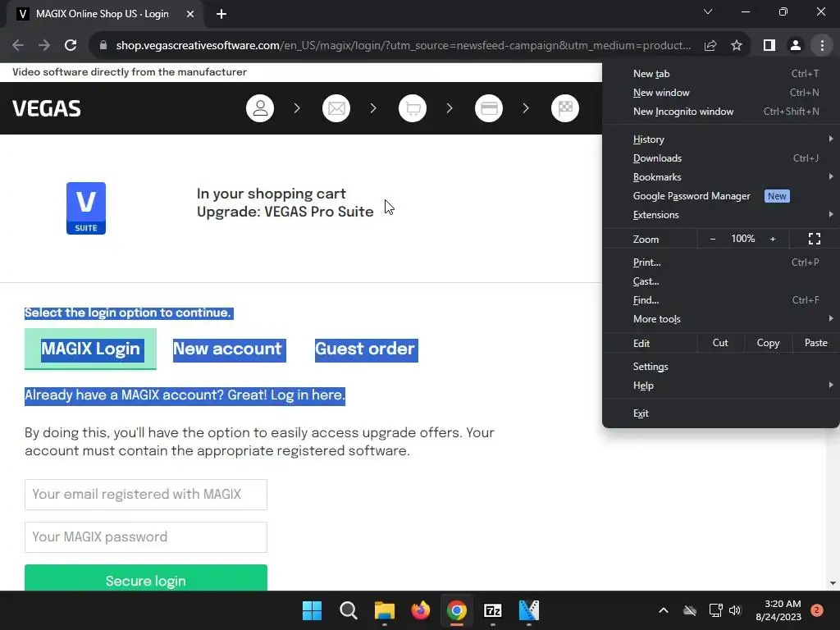Image resolution: width=840 pixels, height=630 pixels.
Task: Open the Windows Start button
Action: point(313,610)
